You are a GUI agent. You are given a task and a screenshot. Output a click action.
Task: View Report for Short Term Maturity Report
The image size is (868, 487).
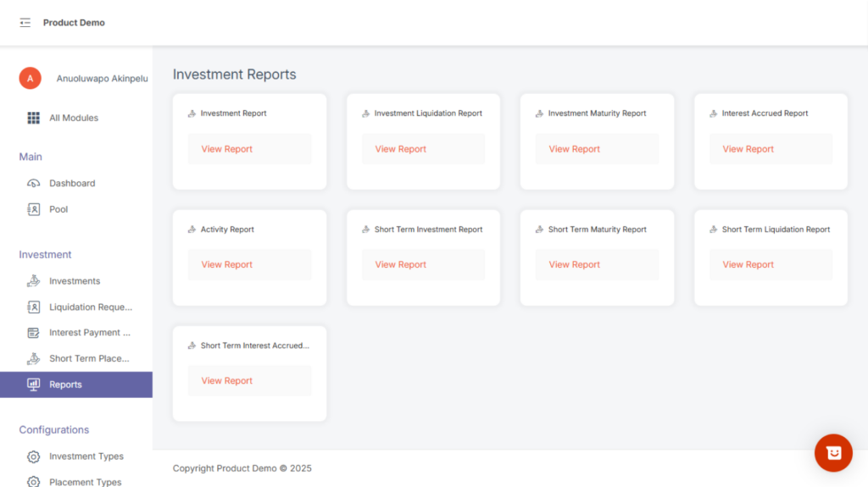click(575, 265)
